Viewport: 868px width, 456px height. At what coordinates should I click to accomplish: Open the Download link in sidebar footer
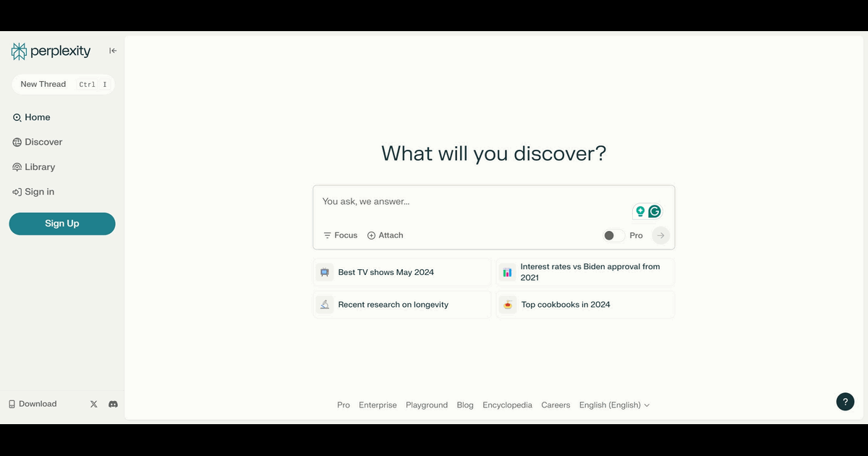tap(33, 404)
